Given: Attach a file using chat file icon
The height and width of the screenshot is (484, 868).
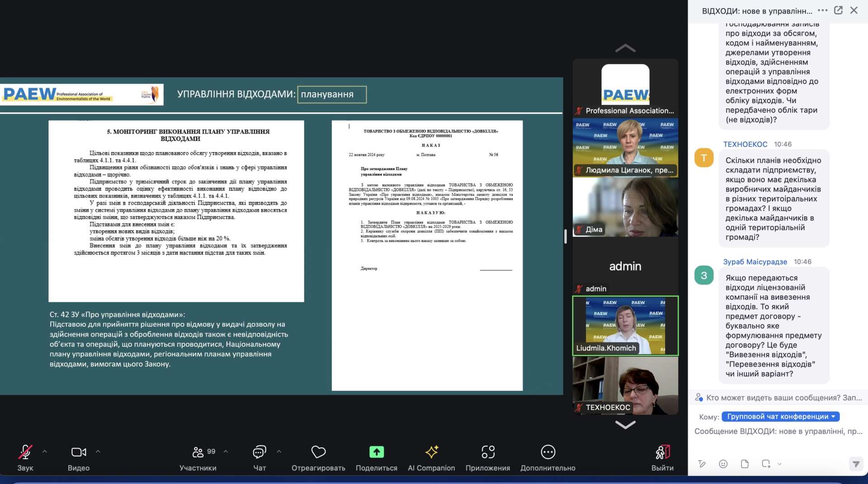Looking at the screenshot, I should pyautogui.click(x=745, y=464).
